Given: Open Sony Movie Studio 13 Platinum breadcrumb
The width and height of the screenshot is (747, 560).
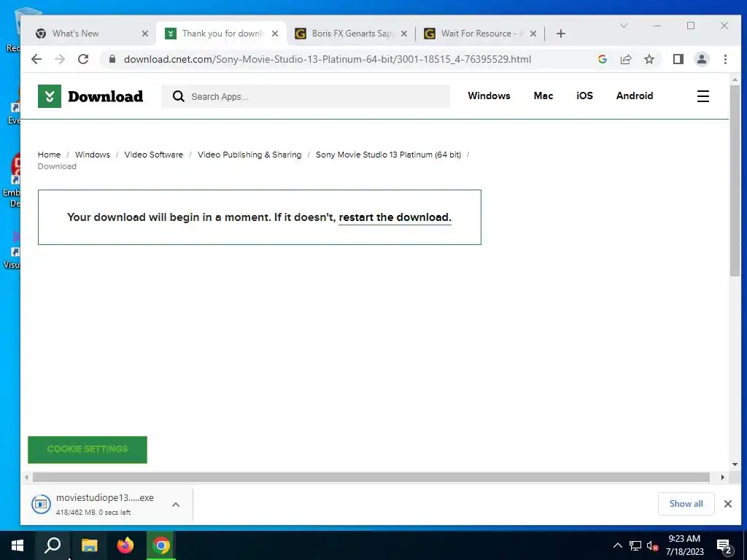Looking at the screenshot, I should coord(388,155).
